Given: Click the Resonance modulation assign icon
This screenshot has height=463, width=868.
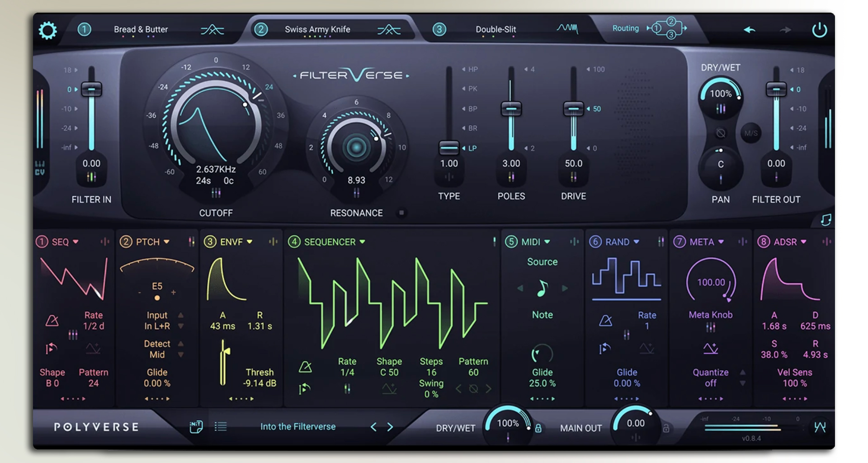Looking at the screenshot, I should (356, 194).
